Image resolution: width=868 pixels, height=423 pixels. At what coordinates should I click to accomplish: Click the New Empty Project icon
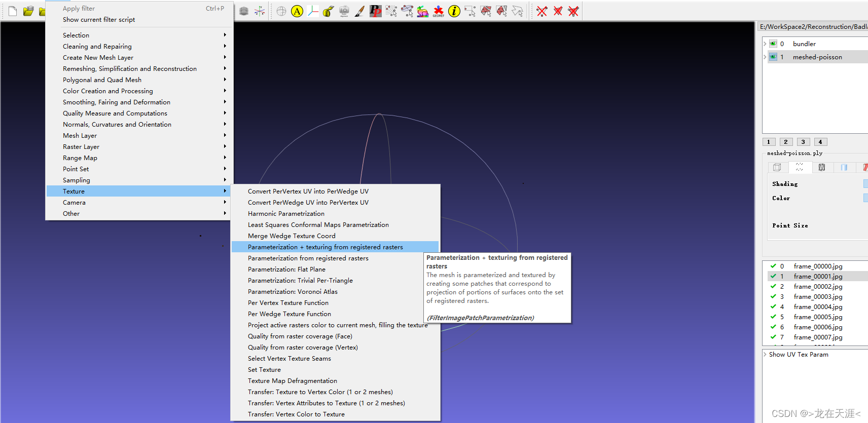tap(13, 11)
